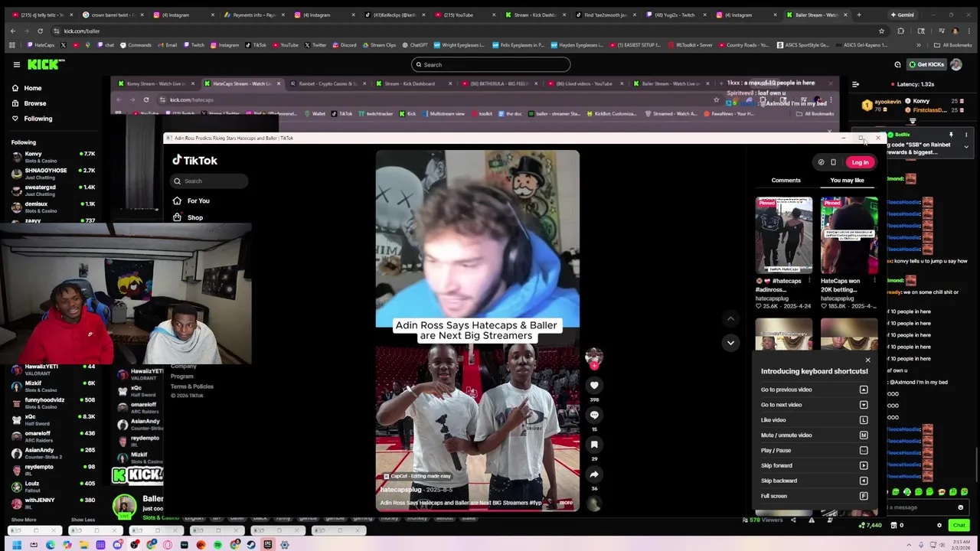Click the TikTok logo
This screenshot has width=980, height=551.
pyautogui.click(x=194, y=161)
